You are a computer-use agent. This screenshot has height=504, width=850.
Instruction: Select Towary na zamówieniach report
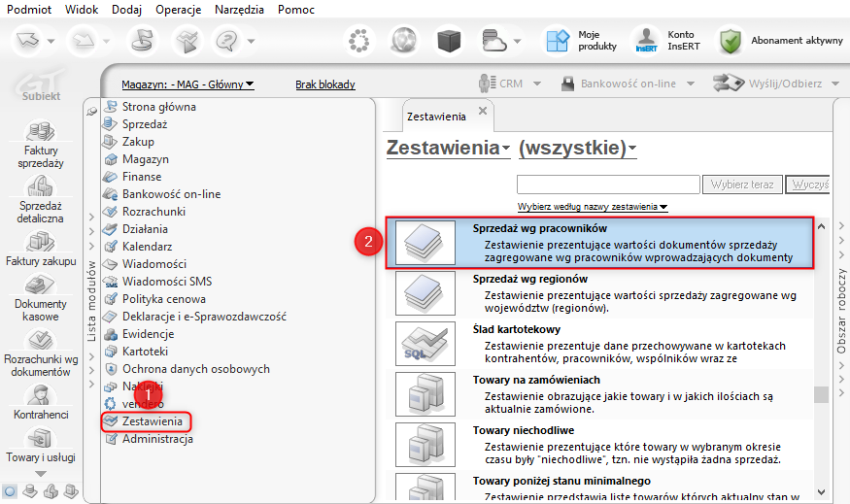tap(599, 394)
